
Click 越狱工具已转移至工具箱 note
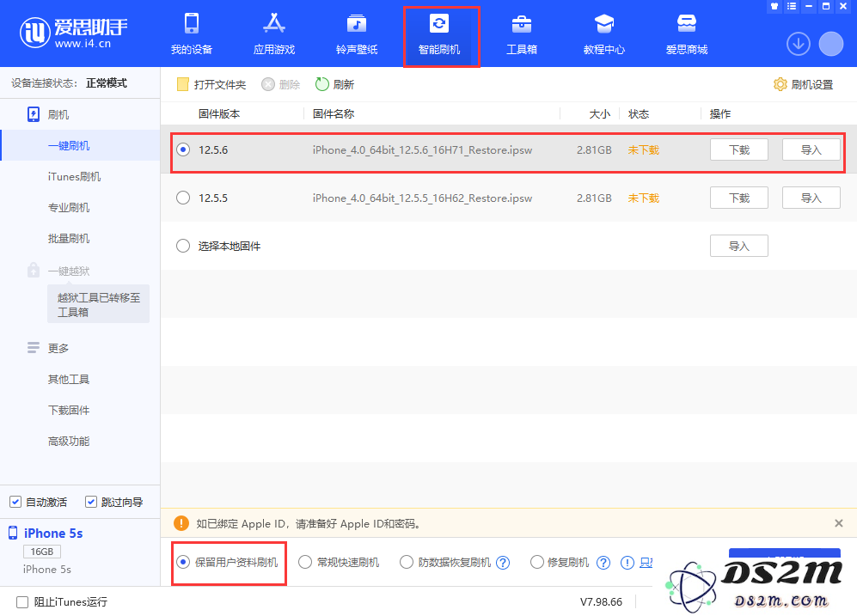tap(98, 304)
